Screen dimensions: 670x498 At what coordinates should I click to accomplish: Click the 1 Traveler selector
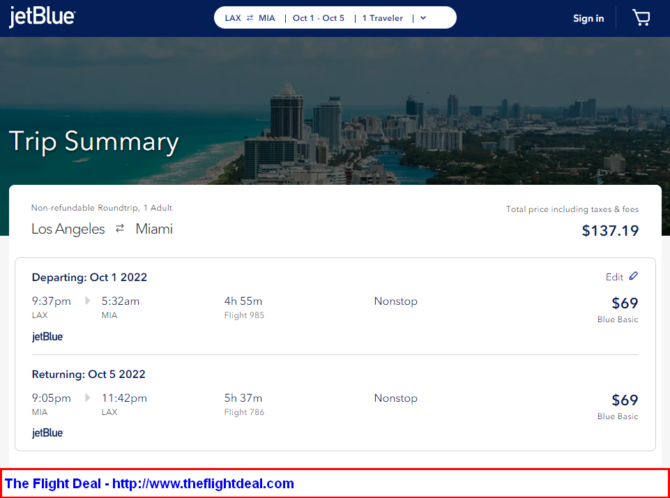click(x=382, y=18)
